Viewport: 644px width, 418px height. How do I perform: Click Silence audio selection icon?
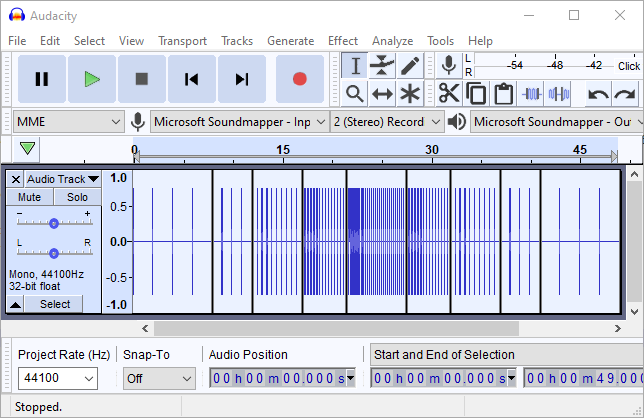[559, 94]
